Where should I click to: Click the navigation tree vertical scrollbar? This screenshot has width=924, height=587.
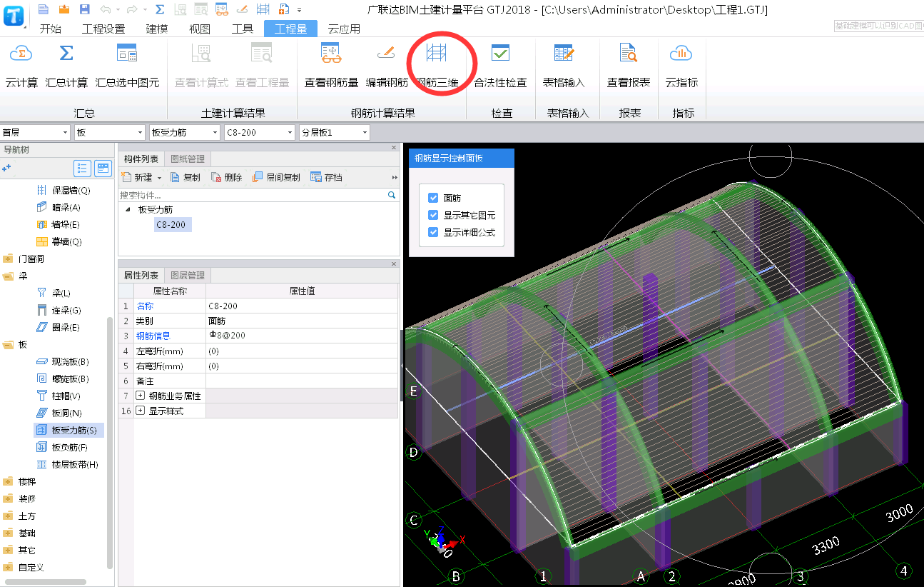[x=110, y=443]
